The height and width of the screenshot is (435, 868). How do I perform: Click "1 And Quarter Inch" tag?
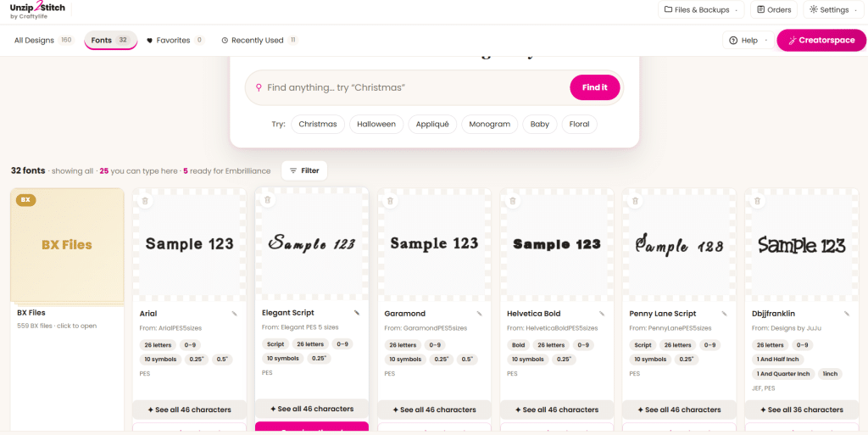point(782,374)
